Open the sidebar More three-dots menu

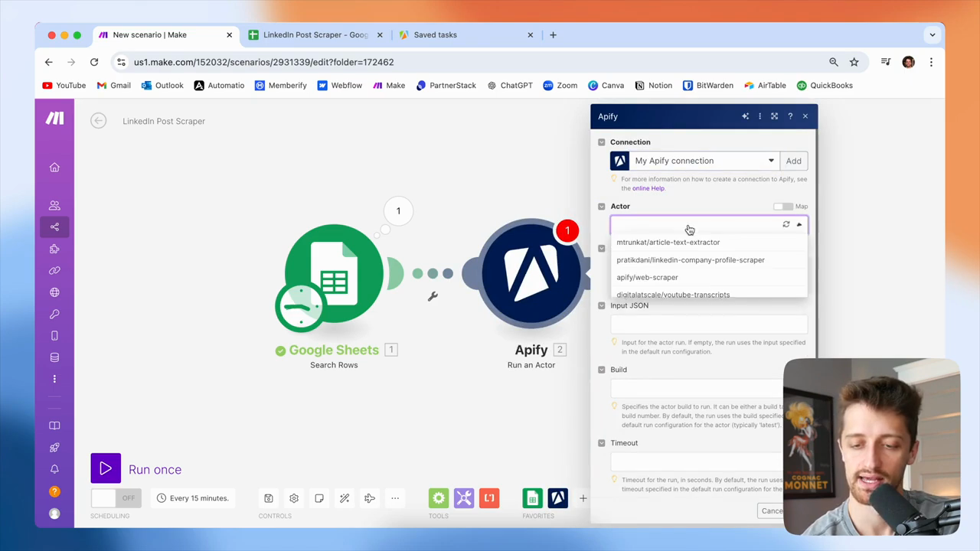coord(54,379)
